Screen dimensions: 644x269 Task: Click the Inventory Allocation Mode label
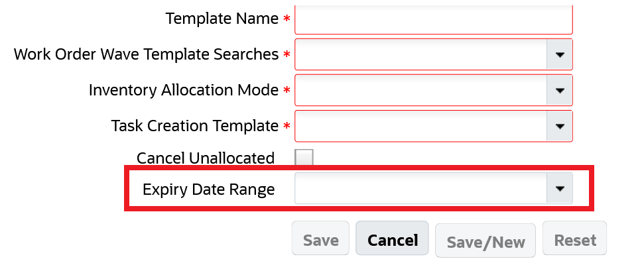coord(184,90)
